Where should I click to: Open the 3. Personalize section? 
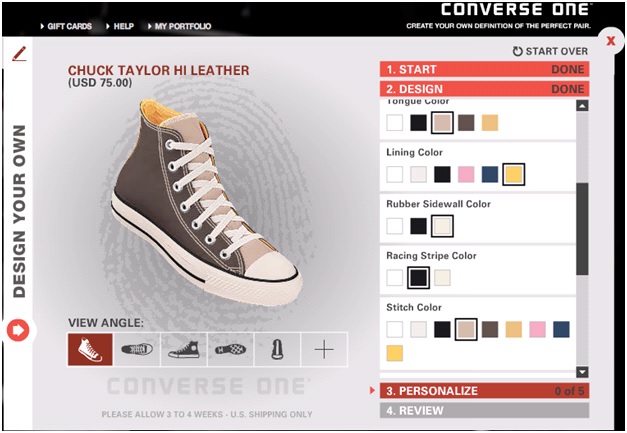tap(484, 391)
